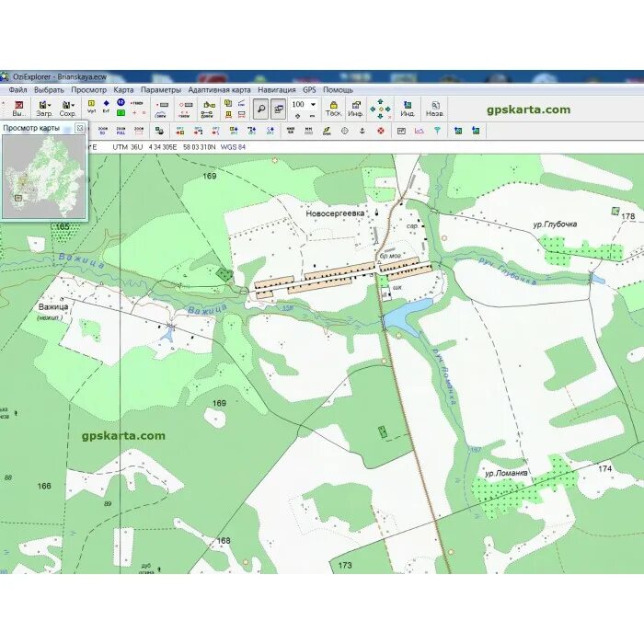Viewport: 644px width, 644px height.
Task: Click the elevation mark 178 on map
Action: point(628,216)
